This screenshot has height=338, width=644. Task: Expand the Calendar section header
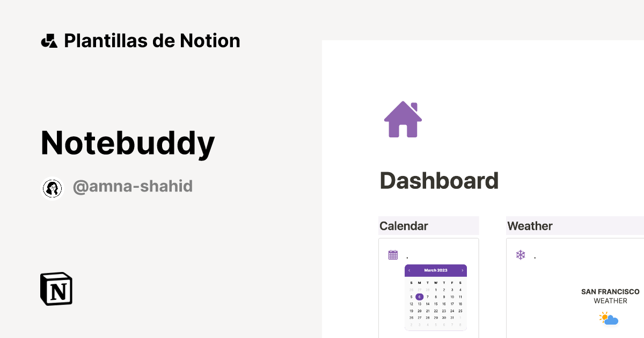(x=404, y=226)
